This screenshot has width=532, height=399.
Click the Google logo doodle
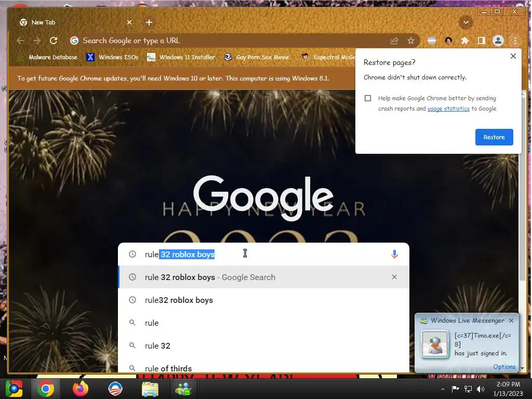[x=263, y=198]
